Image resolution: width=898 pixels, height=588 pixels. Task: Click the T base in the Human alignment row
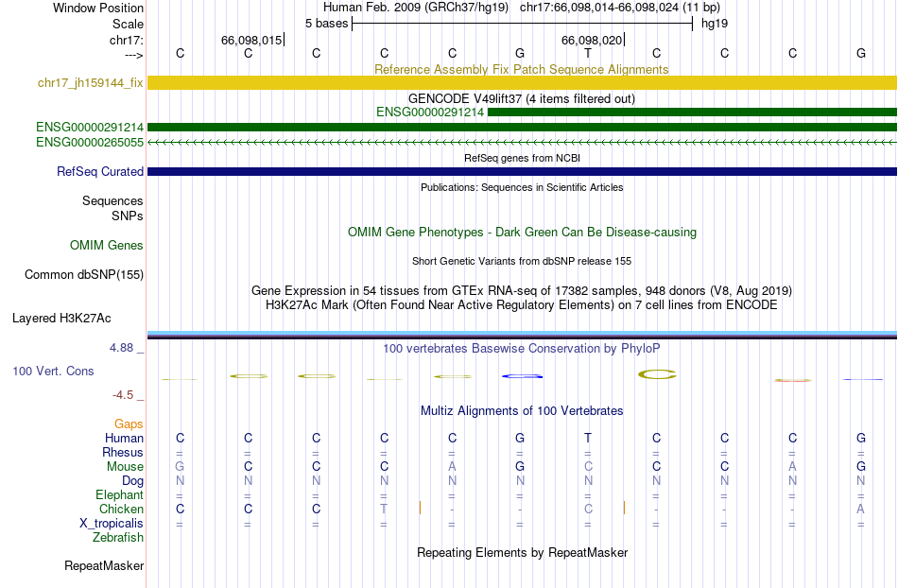pos(588,438)
